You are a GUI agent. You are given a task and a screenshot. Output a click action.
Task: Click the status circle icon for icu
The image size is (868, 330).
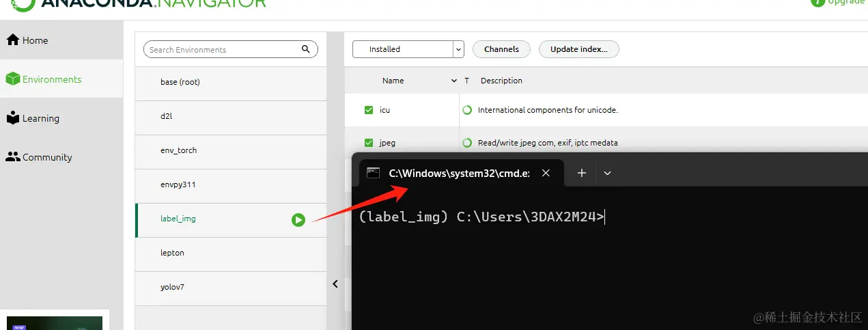coord(468,110)
